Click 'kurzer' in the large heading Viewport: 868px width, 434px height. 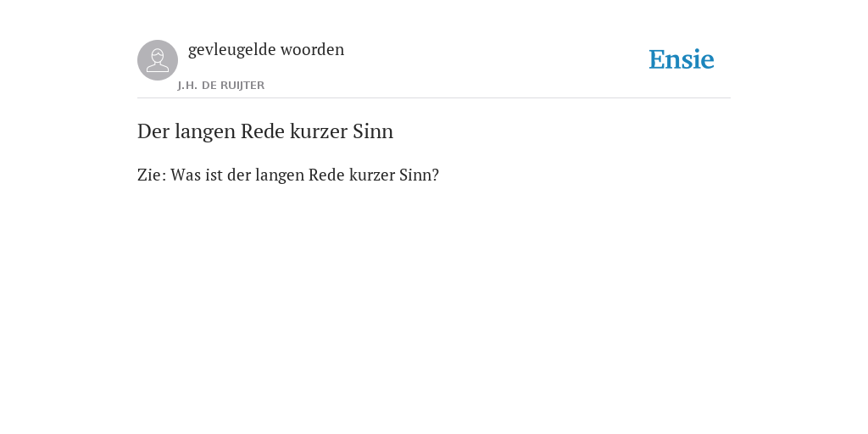[x=319, y=131]
